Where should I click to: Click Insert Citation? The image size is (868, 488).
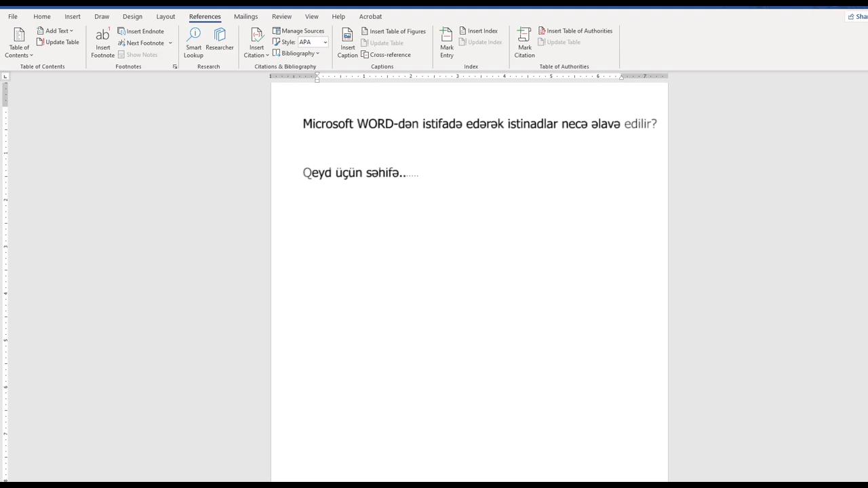point(256,43)
